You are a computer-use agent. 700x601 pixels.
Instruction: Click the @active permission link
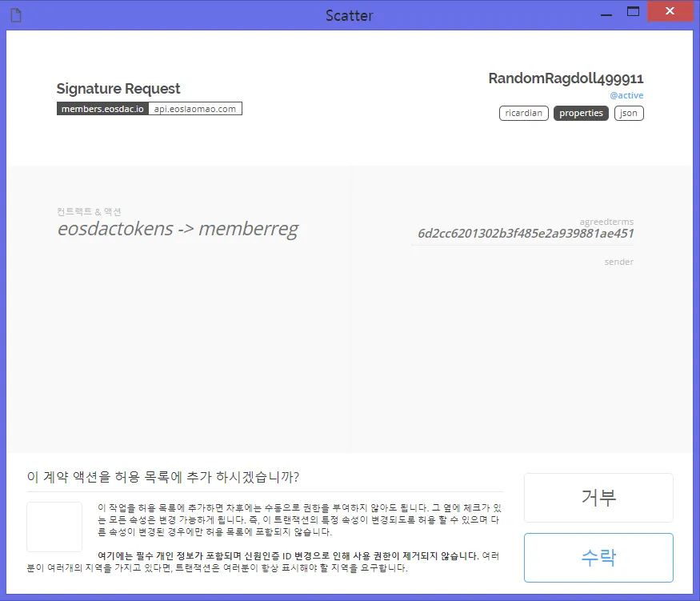[626, 95]
